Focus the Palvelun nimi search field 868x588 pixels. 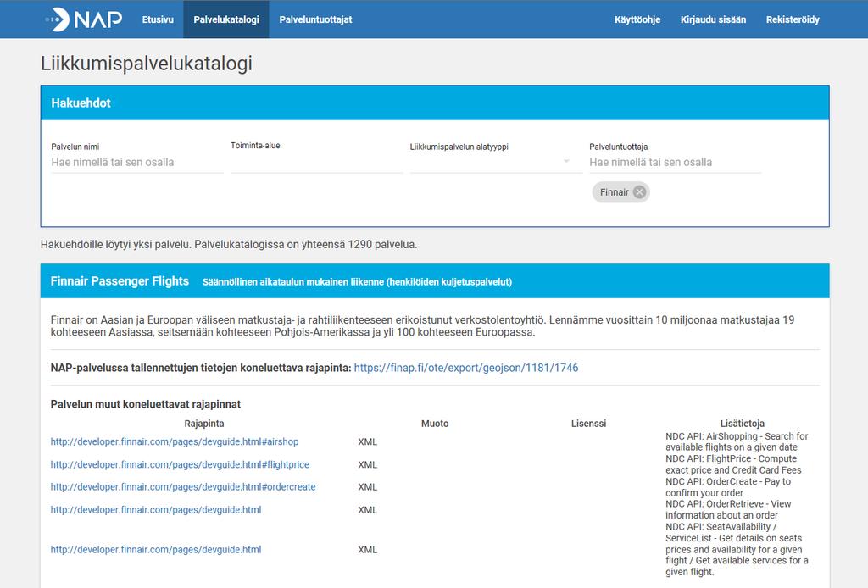(x=137, y=162)
